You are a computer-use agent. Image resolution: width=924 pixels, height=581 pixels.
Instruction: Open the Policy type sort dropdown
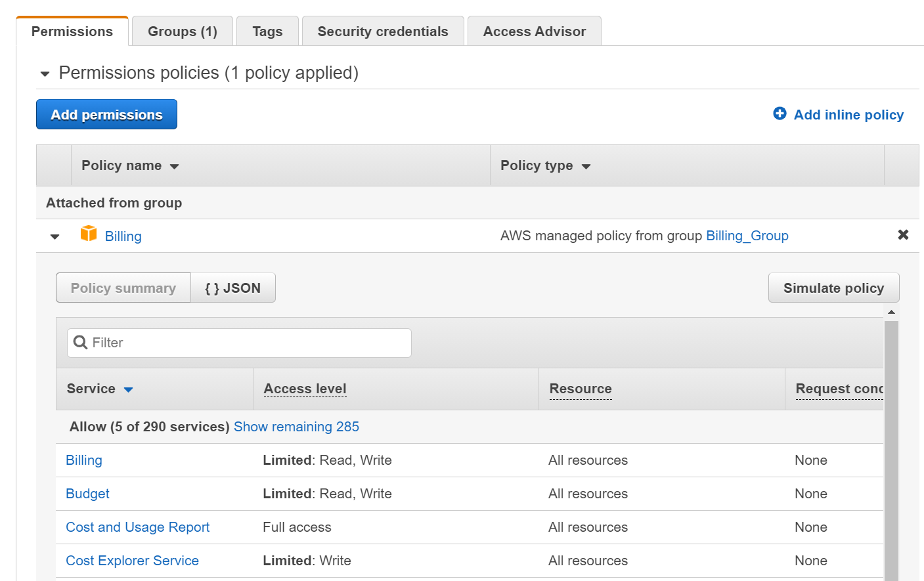coord(586,167)
